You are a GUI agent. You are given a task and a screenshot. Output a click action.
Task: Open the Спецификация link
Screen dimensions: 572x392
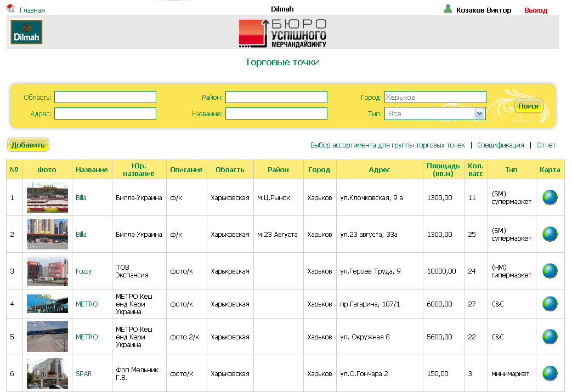[501, 145]
